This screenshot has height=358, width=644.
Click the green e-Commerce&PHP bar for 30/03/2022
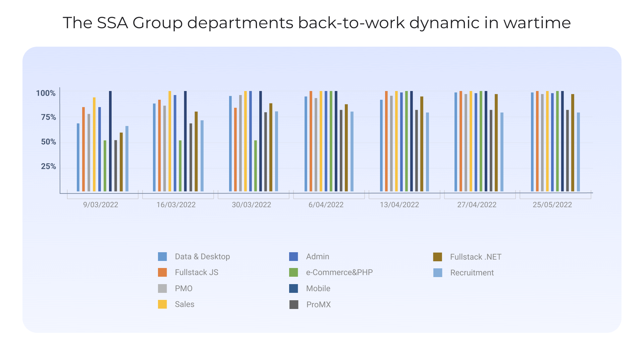coord(256,166)
